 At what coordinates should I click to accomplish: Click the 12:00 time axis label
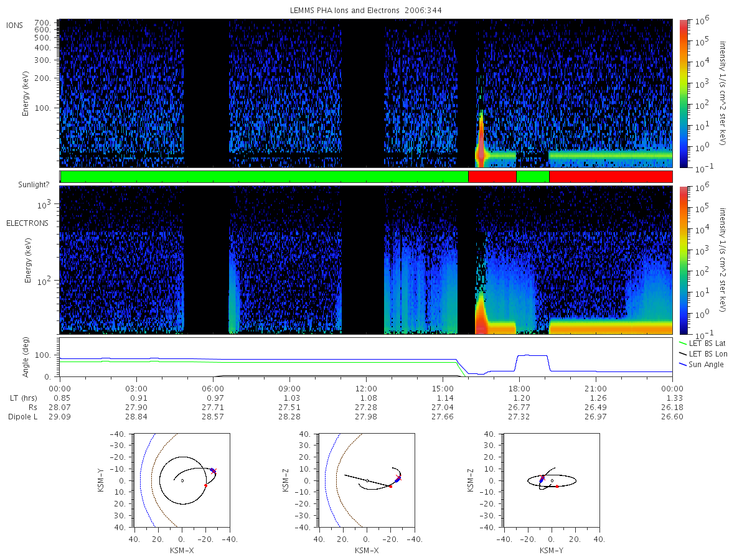[366, 388]
